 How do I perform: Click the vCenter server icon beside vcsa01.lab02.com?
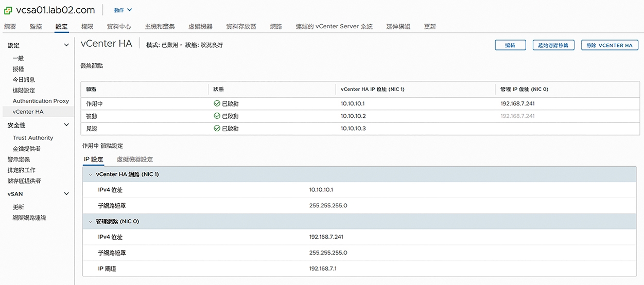coord(8,10)
